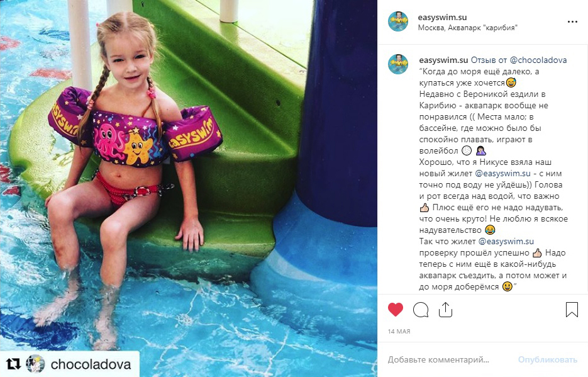Follow first @easyswim.su mention in caption

503,173
